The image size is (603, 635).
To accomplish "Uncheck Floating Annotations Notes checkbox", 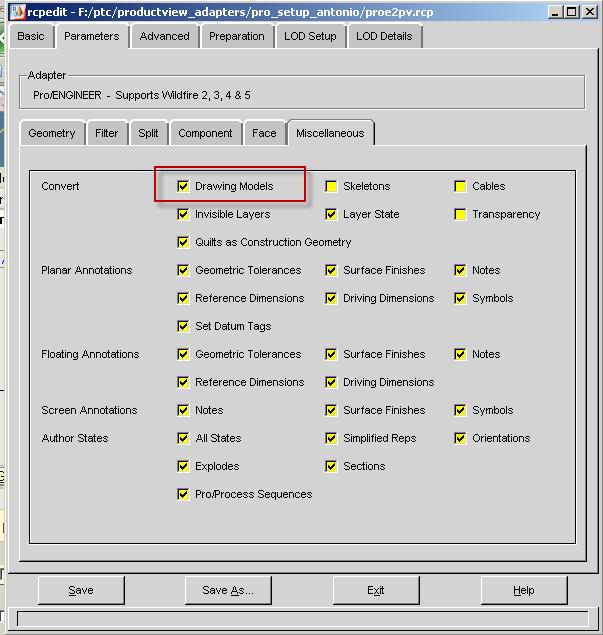I will click(460, 354).
